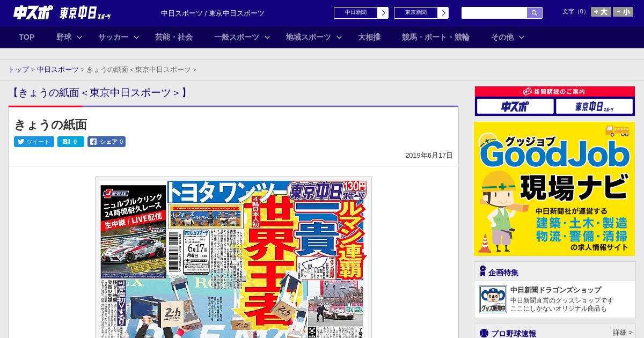Open the 大相撲 menu item
Viewport: 644px width, 338px height.
(369, 37)
